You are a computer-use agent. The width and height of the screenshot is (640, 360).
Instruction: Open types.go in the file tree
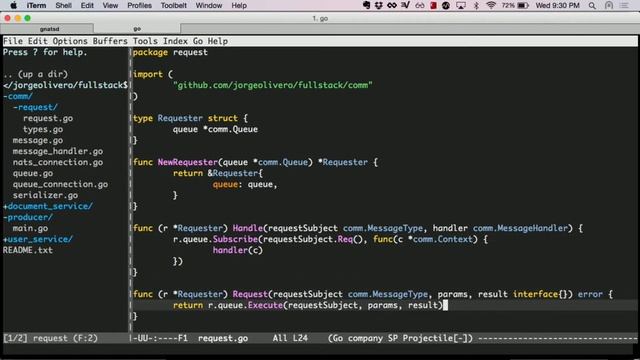pos(43,129)
